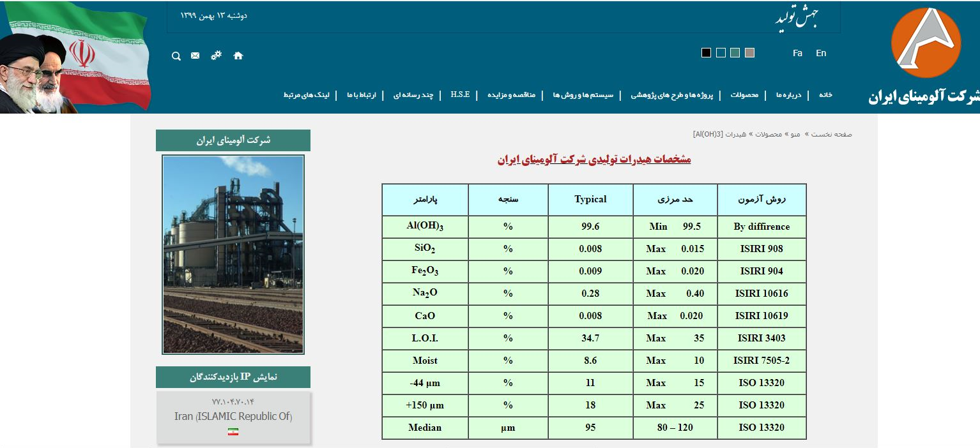Switch language to Fa
The image size is (980, 448).
point(797,53)
